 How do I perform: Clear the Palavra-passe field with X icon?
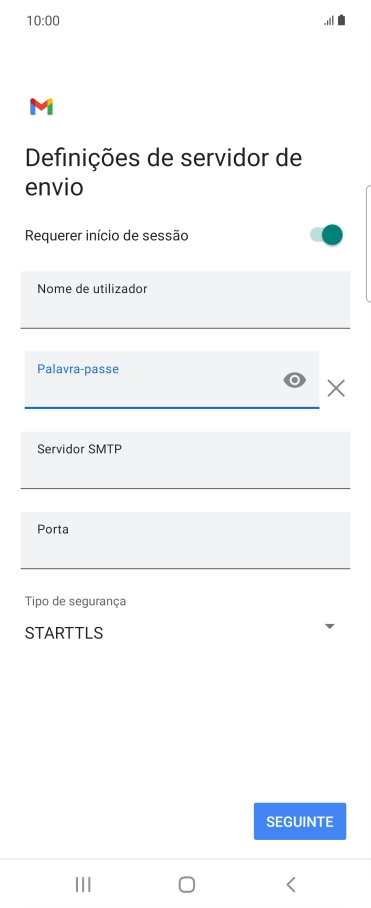pos(336,388)
